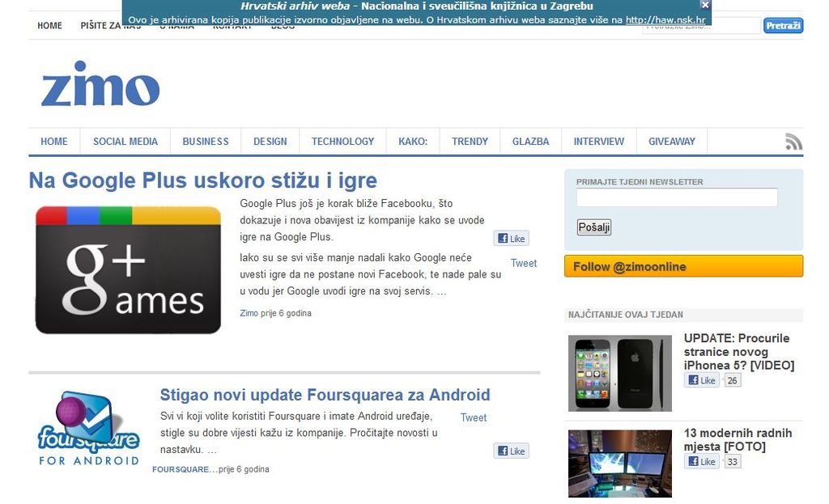This screenshot has width=829, height=504.
Task: Go to the Technology menu section
Action: (342, 142)
